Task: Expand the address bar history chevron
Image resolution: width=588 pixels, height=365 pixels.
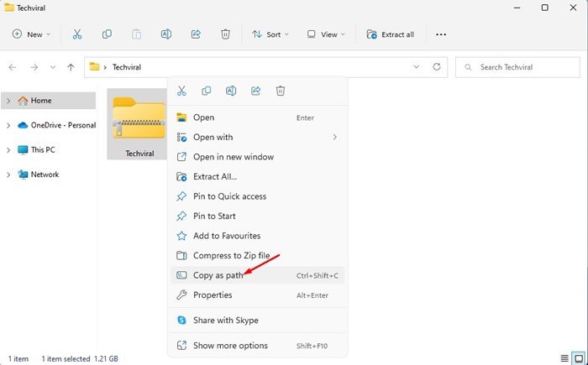Action: (x=417, y=67)
